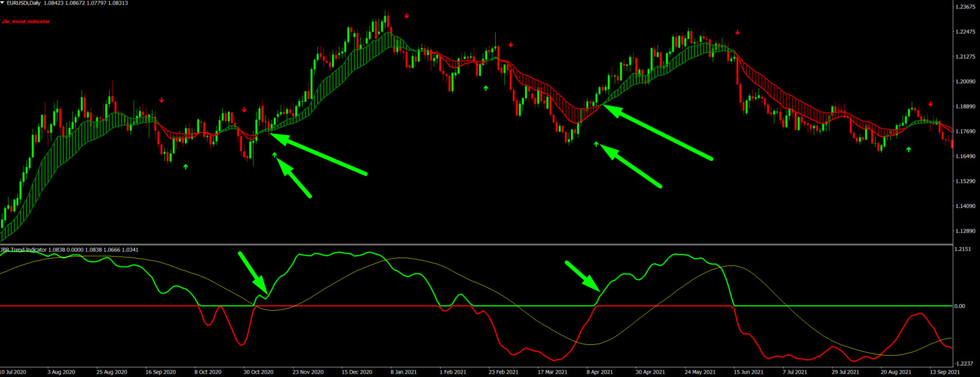Click the 8 Apr 2021 date label
The width and height of the screenshot is (980, 377).
coord(600,372)
